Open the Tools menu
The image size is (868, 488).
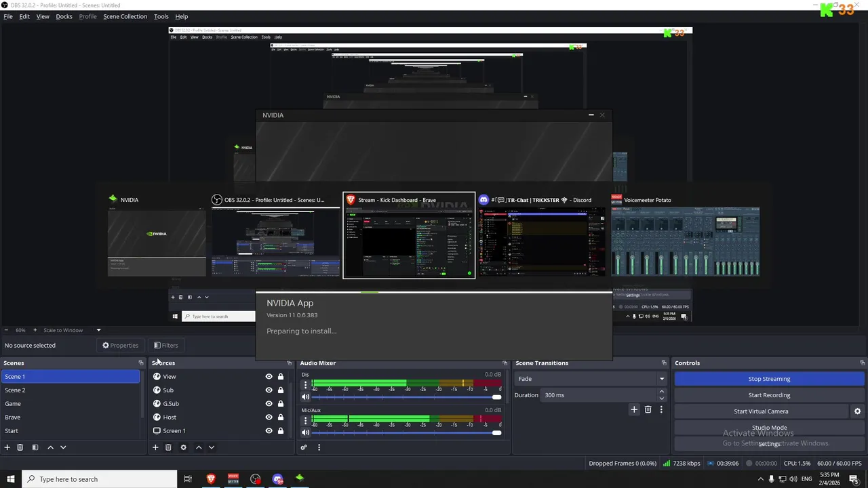click(161, 16)
